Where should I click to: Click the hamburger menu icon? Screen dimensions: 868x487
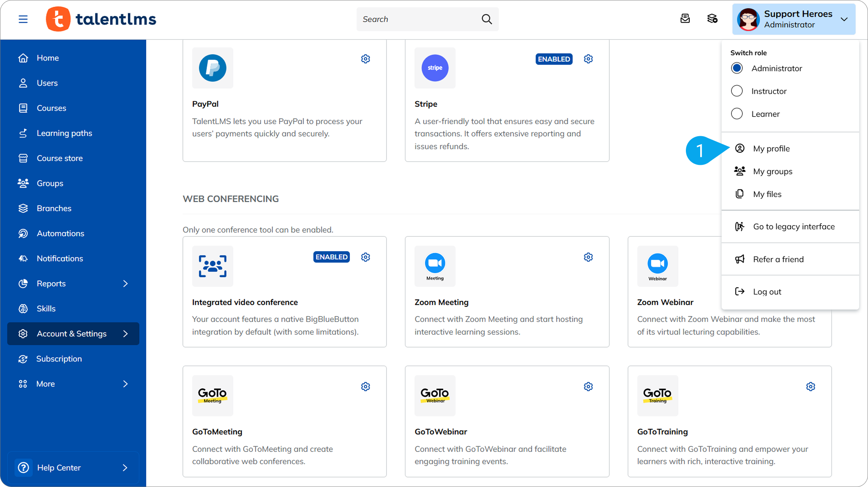pos(23,19)
